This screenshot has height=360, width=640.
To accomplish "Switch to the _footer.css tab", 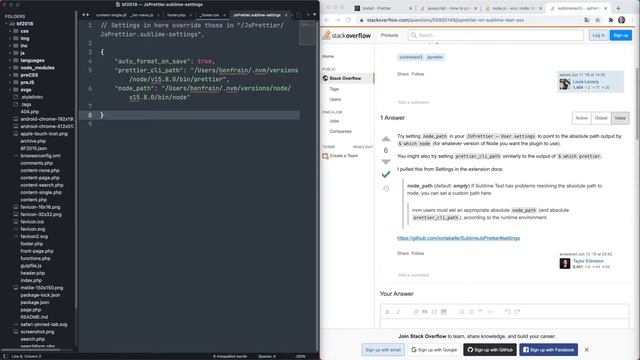I will [210, 15].
